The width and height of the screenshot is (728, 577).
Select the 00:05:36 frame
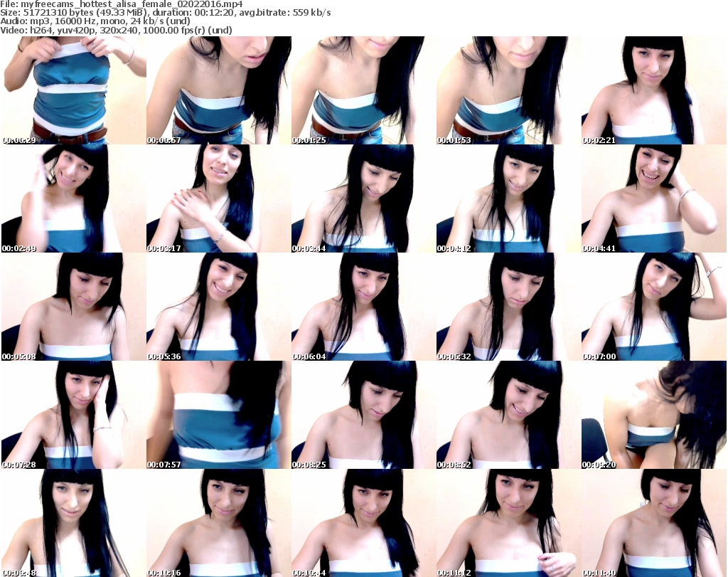(x=219, y=307)
